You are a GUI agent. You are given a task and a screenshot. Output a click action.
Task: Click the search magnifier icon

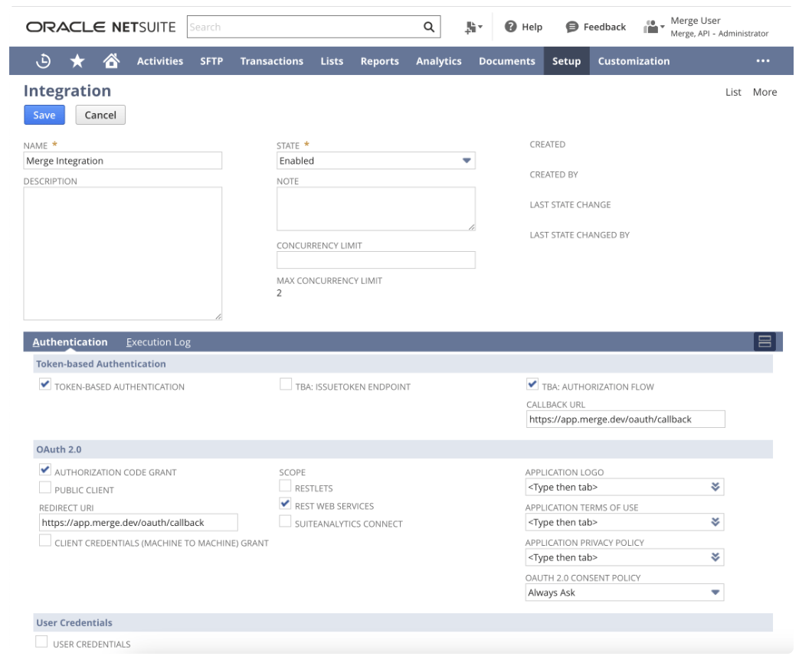428,27
